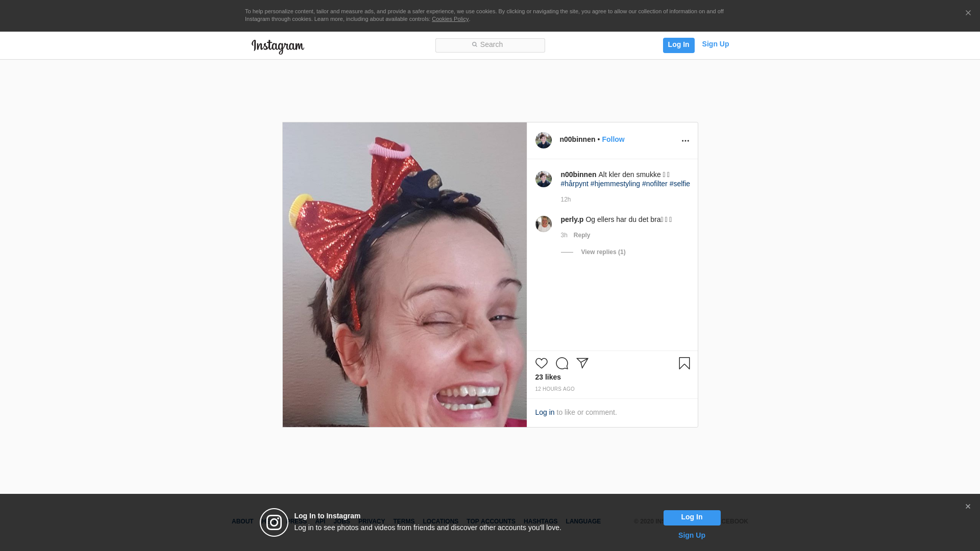
Task: Click the share paper plane icon
Action: (582, 363)
